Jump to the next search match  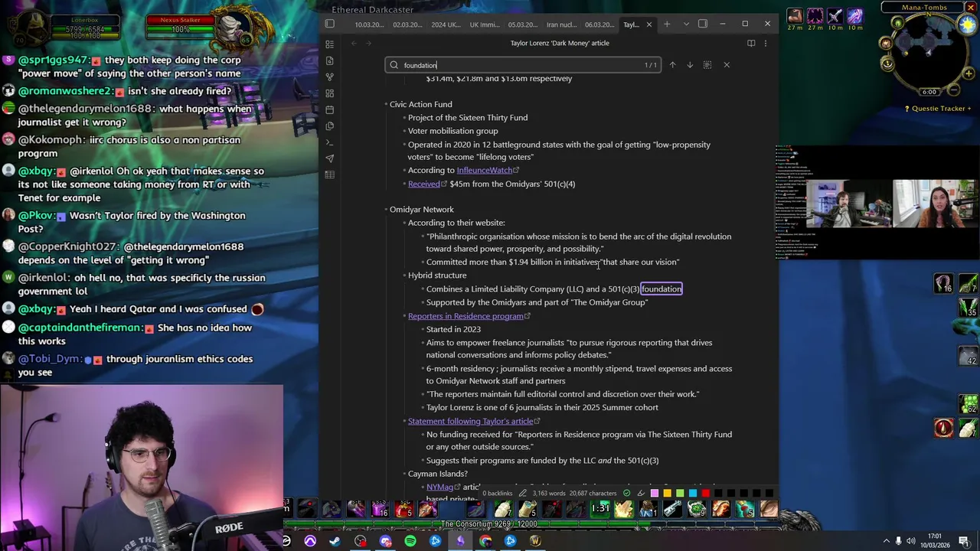pyautogui.click(x=689, y=65)
